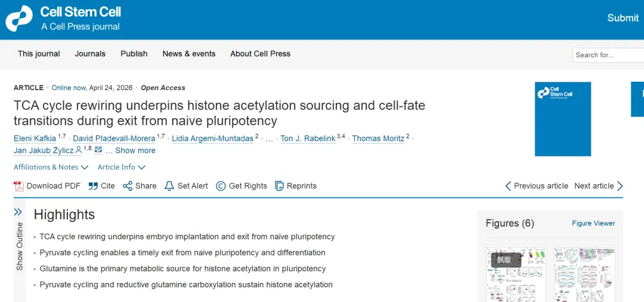Image resolution: width=644 pixels, height=302 pixels.
Task: Click the Reprints label
Action: 302,186
